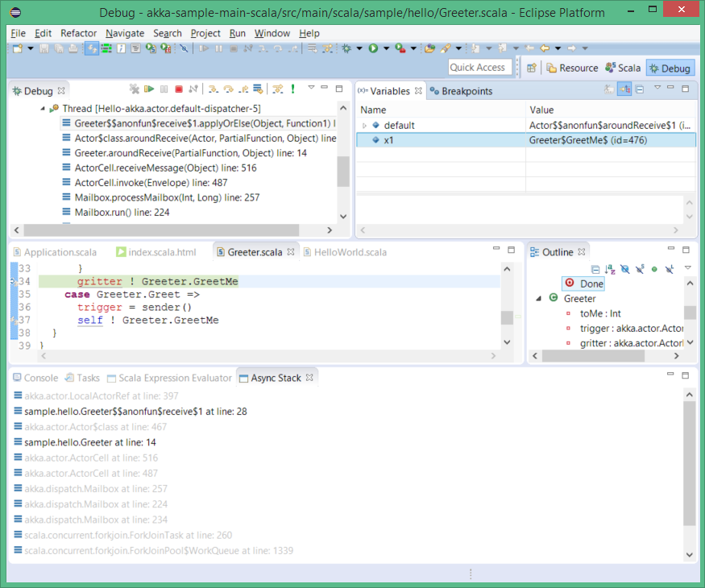Switch to the Scala perspective
The width and height of the screenshot is (705, 588).
coord(623,68)
